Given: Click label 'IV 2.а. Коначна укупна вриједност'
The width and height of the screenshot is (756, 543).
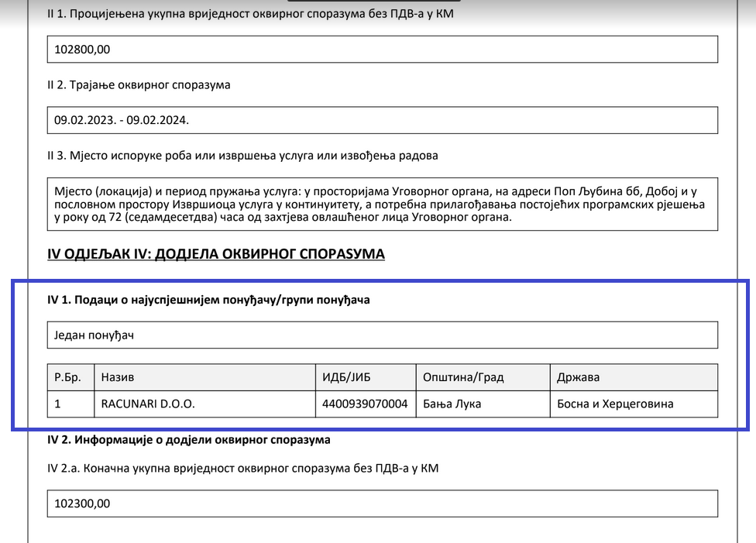Looking at the screenshot, I should click(x=243, y=469).
